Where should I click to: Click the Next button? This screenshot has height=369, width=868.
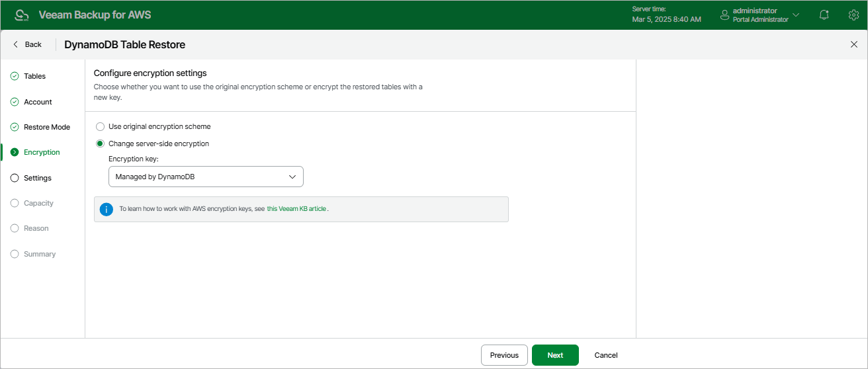[555, 355]
